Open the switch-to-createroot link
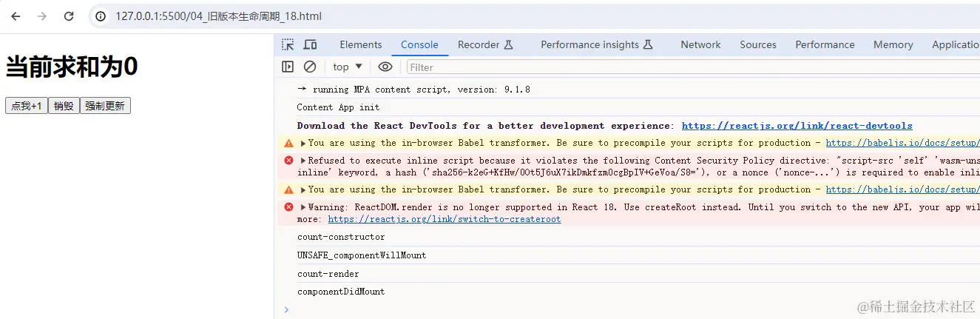This screenshot has width=980, height=319. (445, 219)
